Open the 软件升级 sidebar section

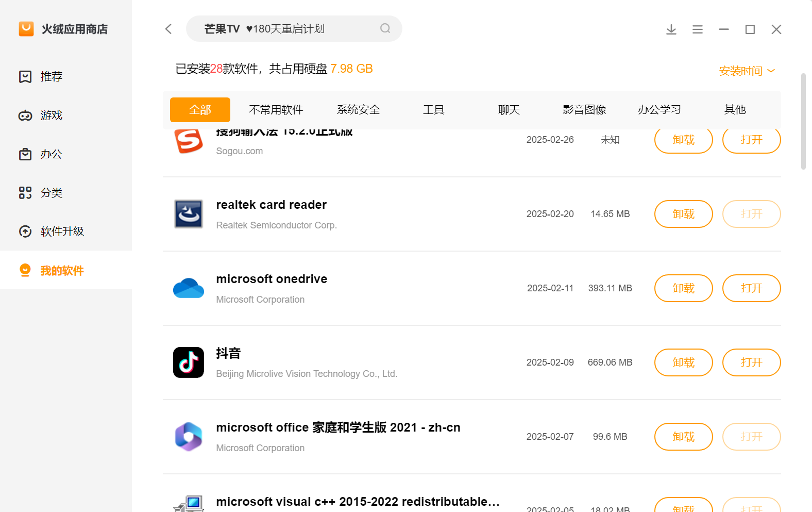[66, 232]
